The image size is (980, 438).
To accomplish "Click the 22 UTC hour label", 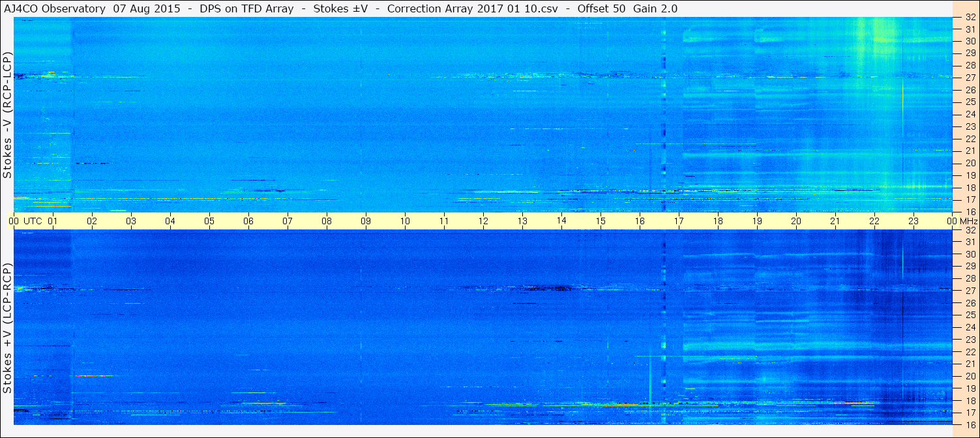I will [874, 221].
